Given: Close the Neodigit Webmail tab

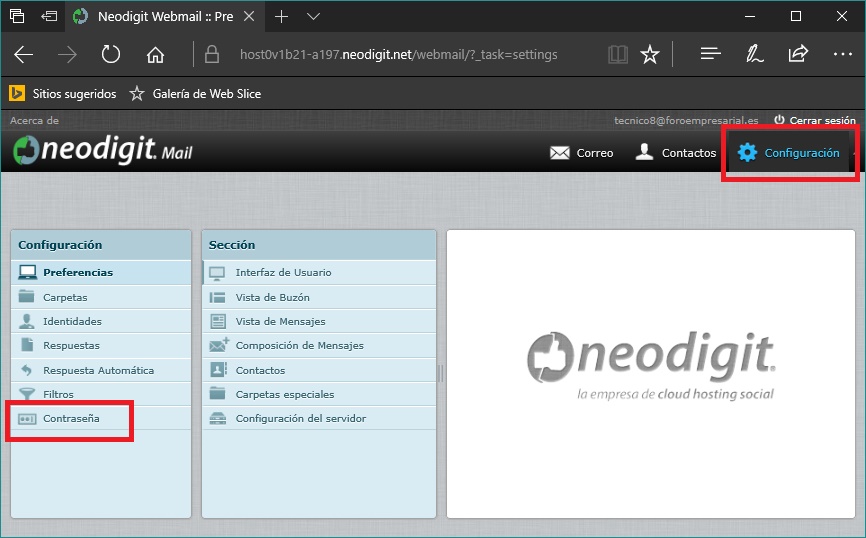Looking at the screenshot, I should coord(249,17).
